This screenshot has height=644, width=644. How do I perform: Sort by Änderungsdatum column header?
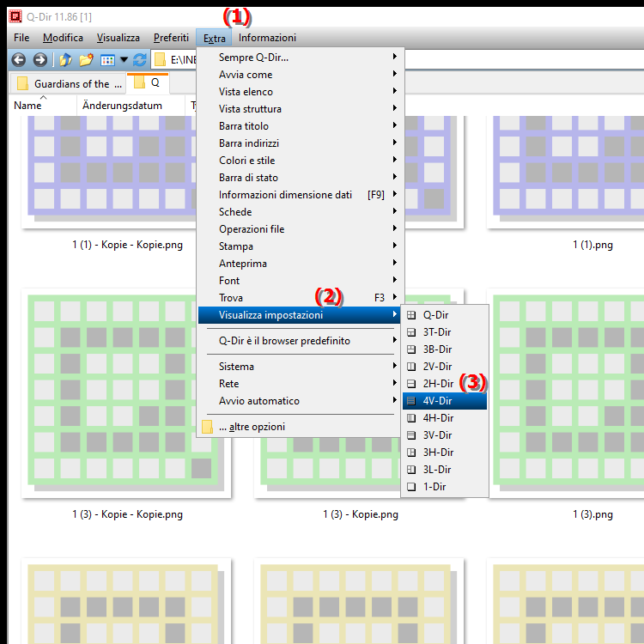(131, 106)
